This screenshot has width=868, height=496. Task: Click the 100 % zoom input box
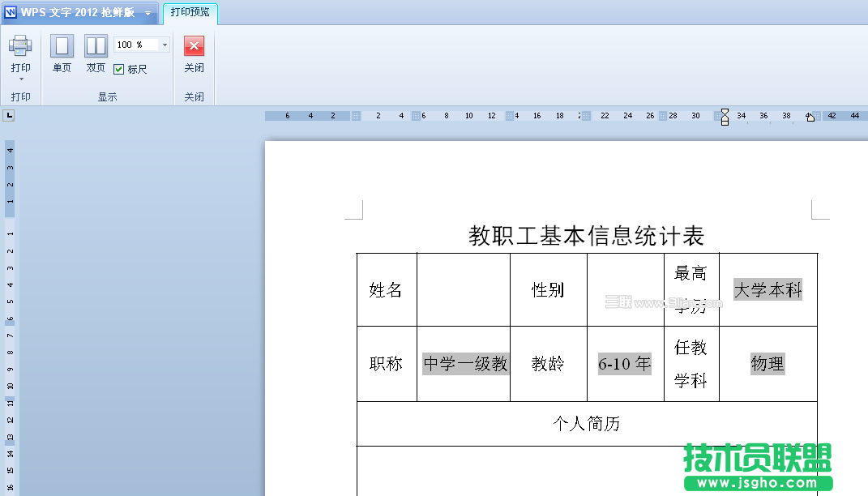click(x=136, y=45)
